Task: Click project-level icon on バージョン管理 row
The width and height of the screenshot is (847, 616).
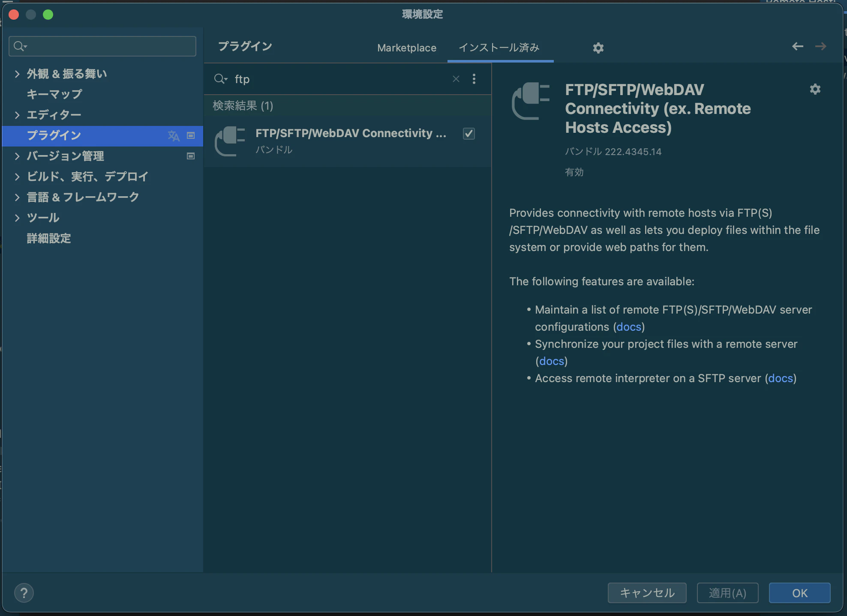Action: 191,156
